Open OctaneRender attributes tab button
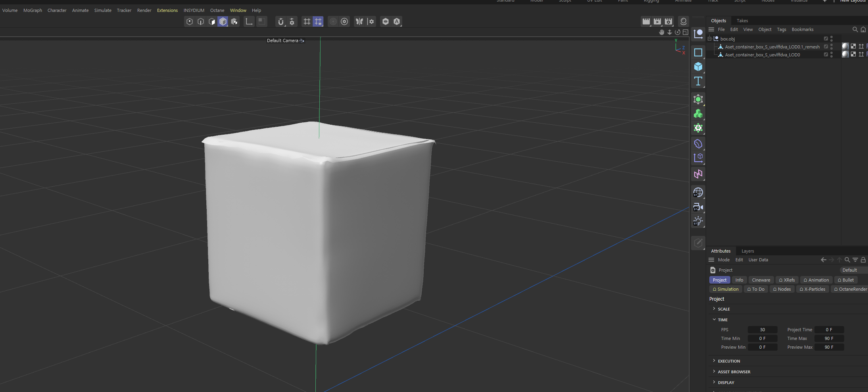The height and width of the screenshot is (392, 868). [x=850, y=289]
